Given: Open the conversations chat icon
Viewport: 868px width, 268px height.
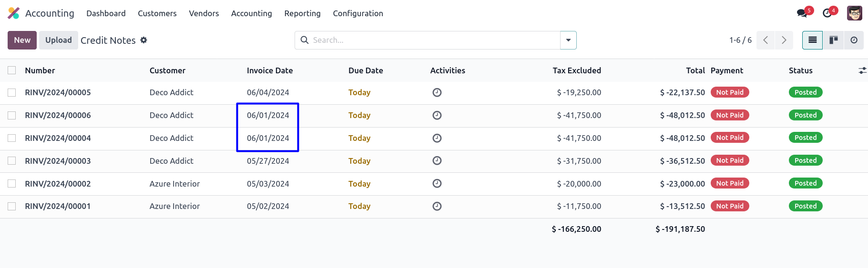Looking at the screenshot, I should pos(802,13).
